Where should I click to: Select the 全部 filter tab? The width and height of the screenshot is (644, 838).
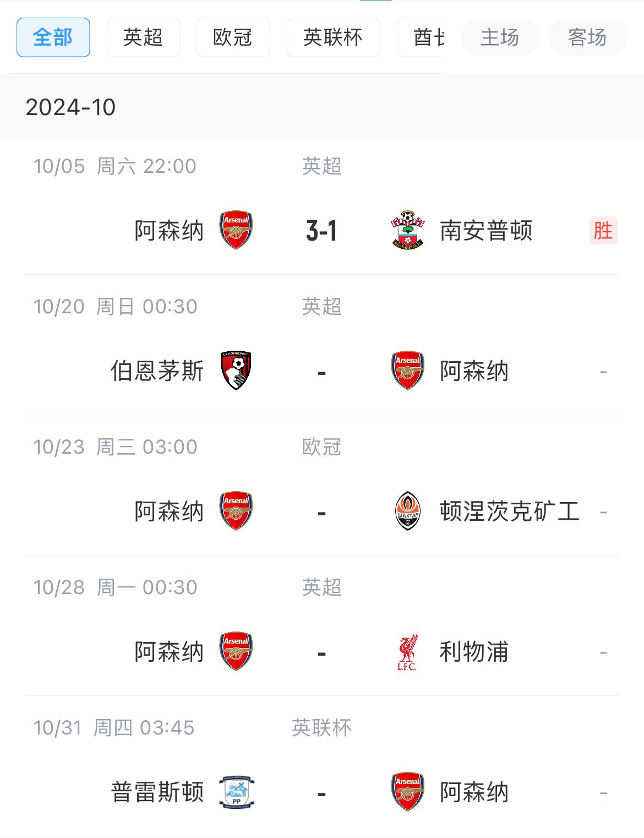tap(53, 37)
